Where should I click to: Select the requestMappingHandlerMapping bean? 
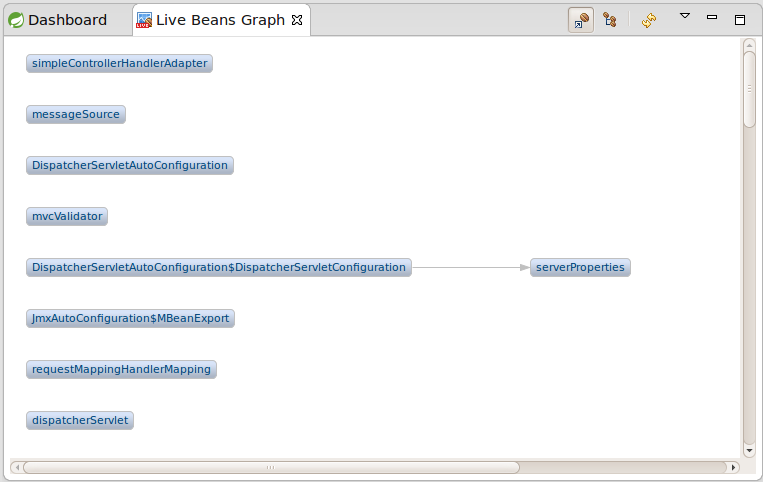(x=121, y=370)
